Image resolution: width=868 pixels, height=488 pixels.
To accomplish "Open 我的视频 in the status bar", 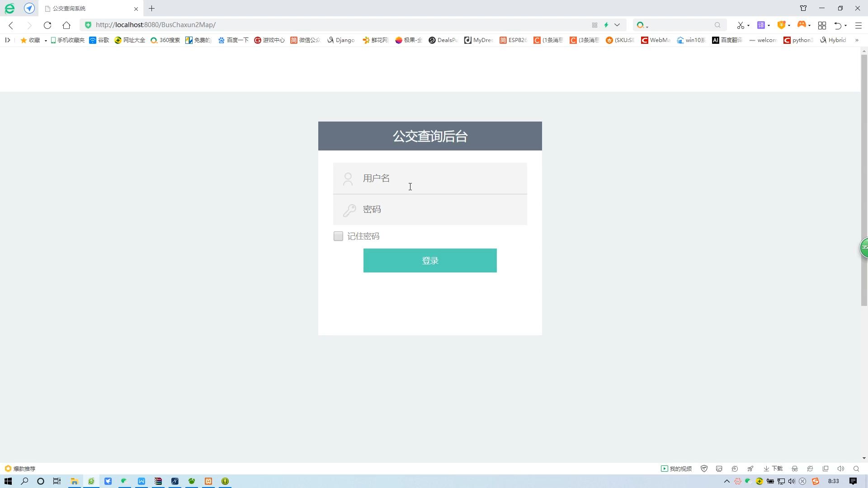I will pyautogui.click(x=676, y=469).
